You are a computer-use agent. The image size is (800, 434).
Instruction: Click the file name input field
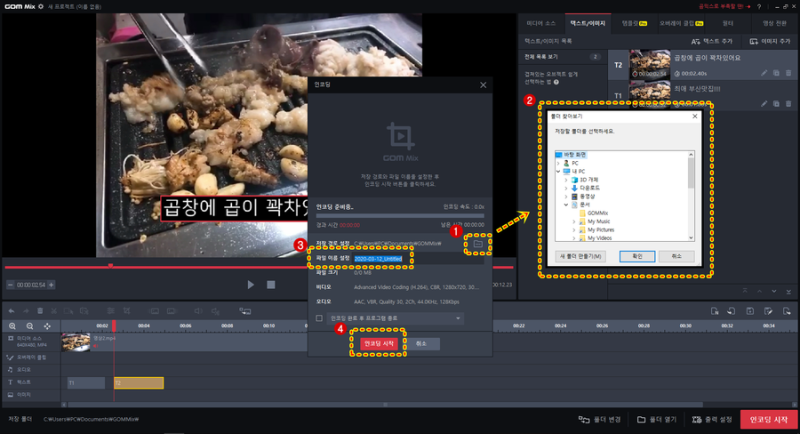(x=418, y=259)
